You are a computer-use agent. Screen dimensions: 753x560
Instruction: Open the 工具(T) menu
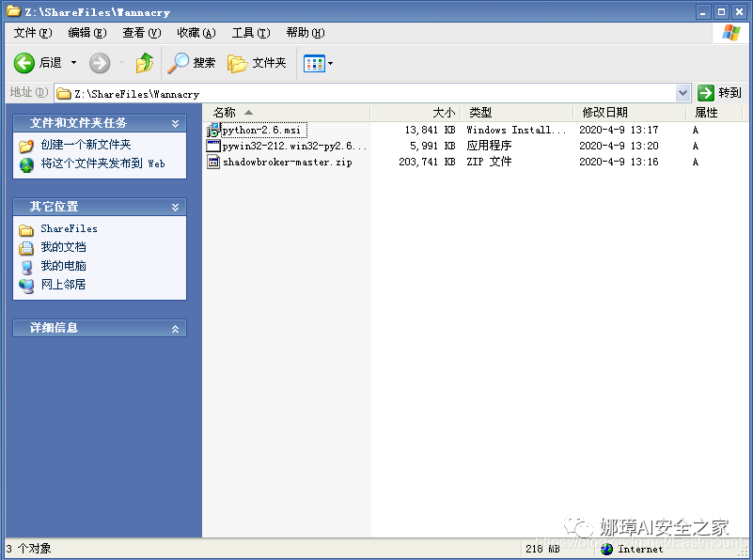coord(251,33)
